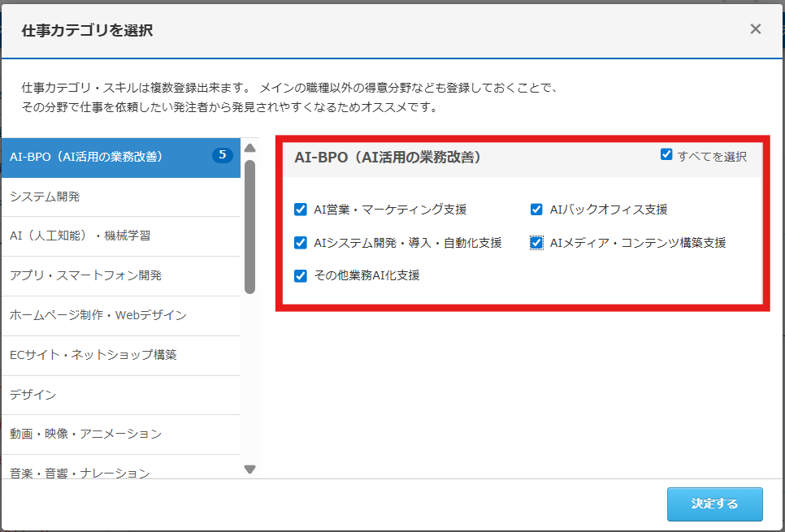Uncheck その他業務AI化支援 checkbox
This screenshot has height=532, width=785.
pyautogui.click(x=301, y=275)
